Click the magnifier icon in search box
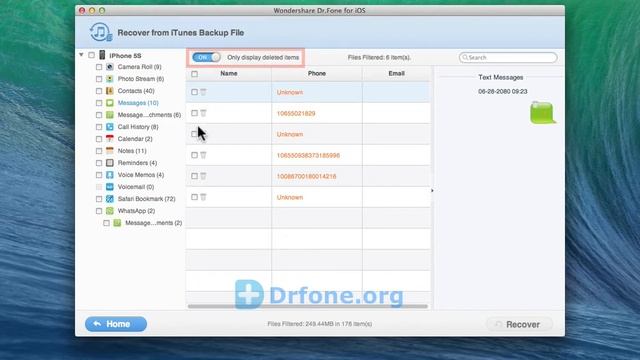Screen dimensions: 640x360 pyautogui.click(x=465, y=58)
